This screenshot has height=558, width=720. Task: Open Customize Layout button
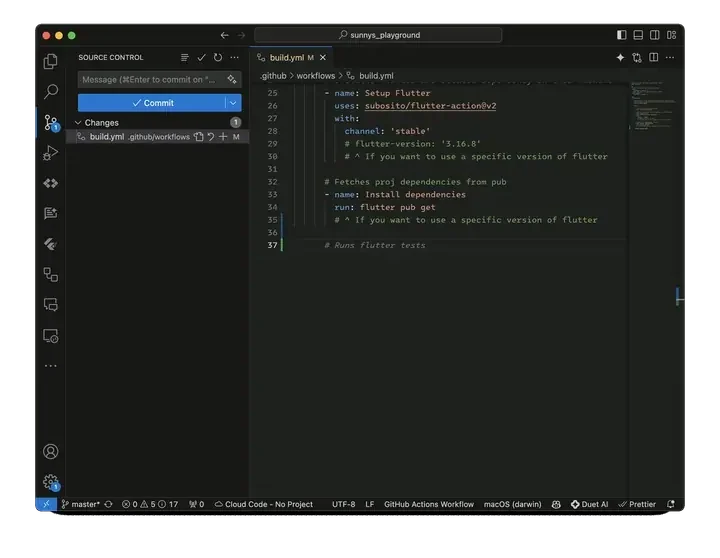pyautogui.click(x=671, y=35)
